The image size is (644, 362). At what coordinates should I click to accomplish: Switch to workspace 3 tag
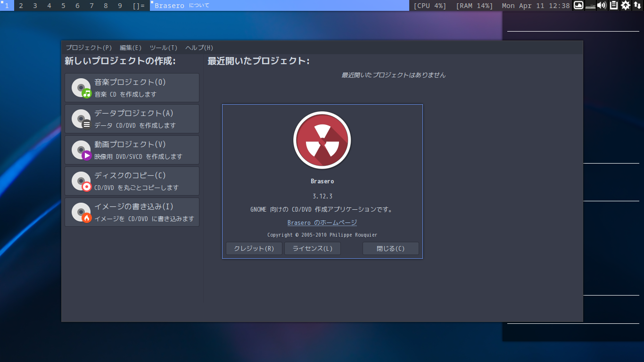pyautogui.click(x=35, y=6)
